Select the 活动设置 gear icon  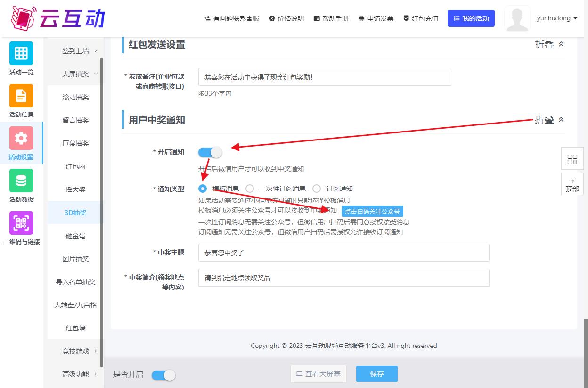(21, 138)
